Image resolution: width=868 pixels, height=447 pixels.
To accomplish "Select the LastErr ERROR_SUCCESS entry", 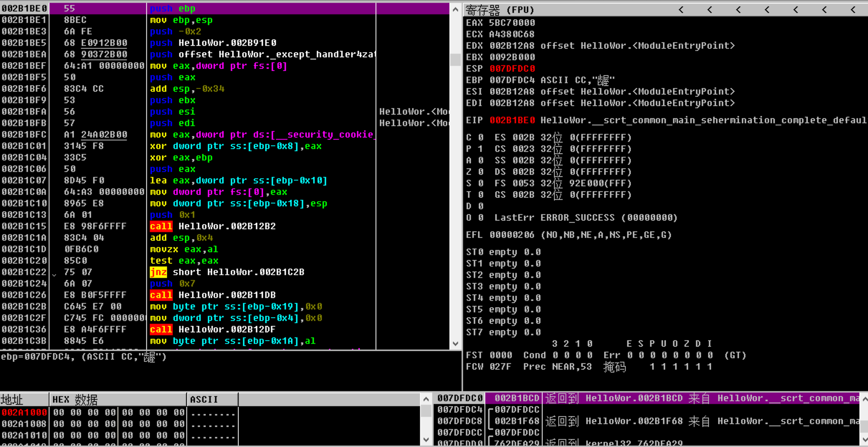I will tap(586, 218).
